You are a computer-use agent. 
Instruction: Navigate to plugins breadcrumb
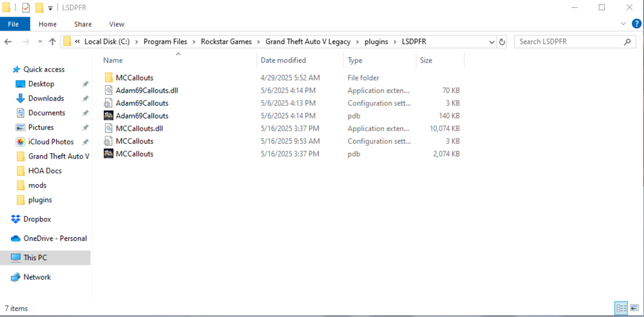tap(376, 41)
